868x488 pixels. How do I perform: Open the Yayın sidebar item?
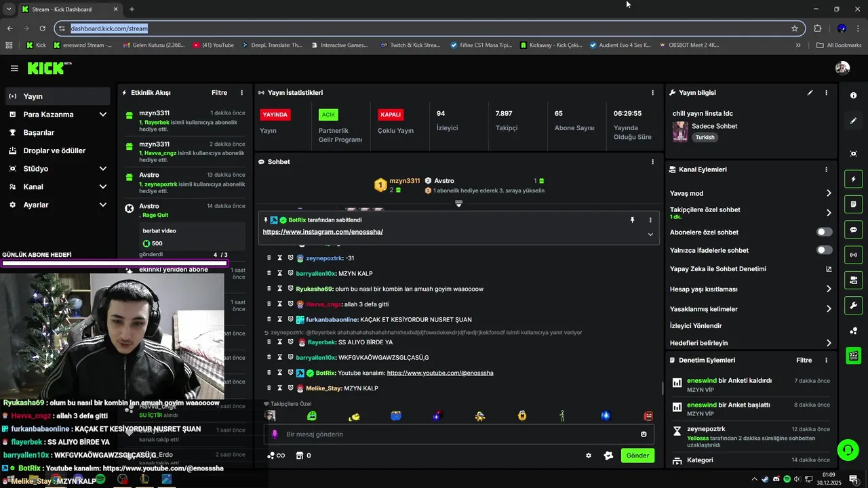(x=57, y=96)
